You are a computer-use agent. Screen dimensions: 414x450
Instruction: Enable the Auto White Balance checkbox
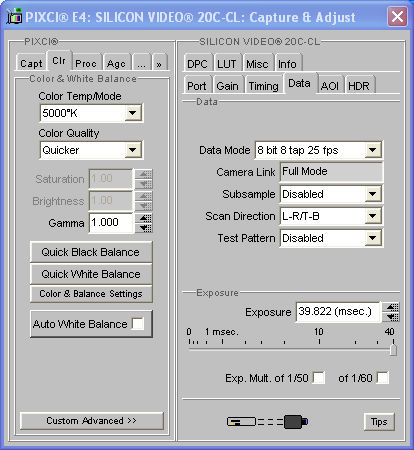pyautogui.click(x=138, y=324)
